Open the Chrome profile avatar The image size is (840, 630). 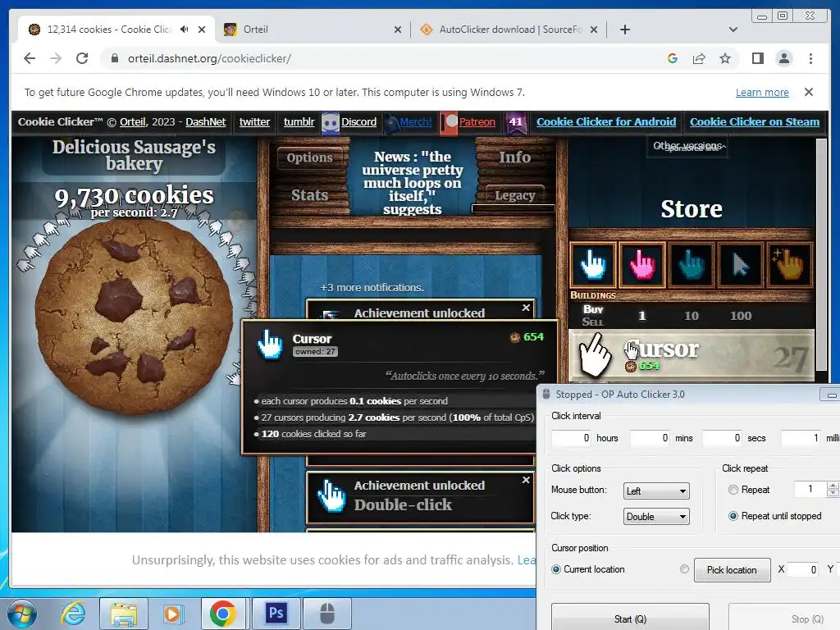click(783, 58)
